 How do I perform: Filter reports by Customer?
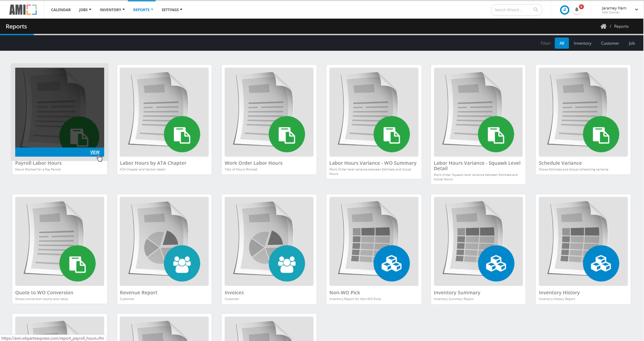coord(610,43)
